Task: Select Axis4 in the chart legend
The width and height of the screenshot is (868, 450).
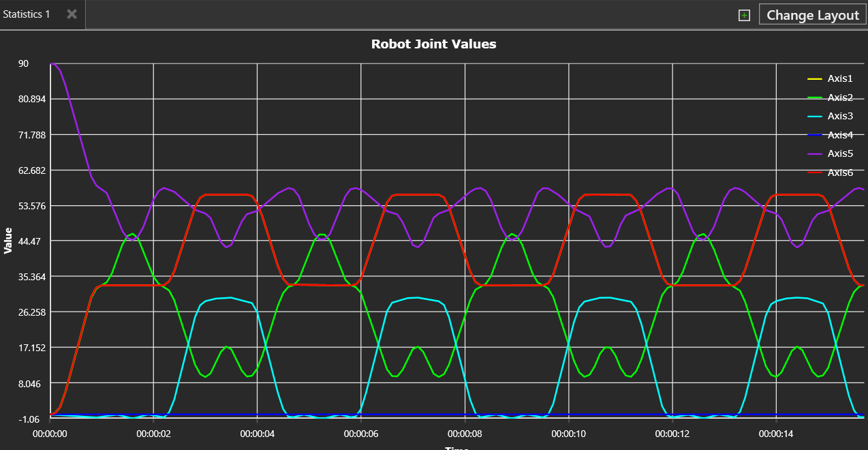Action: click(x=840, y=135)
